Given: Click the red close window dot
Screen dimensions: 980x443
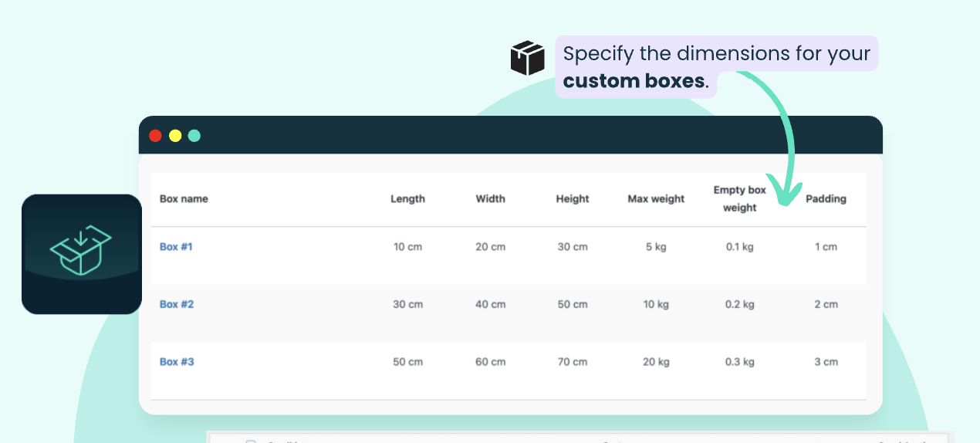Looking at the screenshot, I should coord(155,136).
